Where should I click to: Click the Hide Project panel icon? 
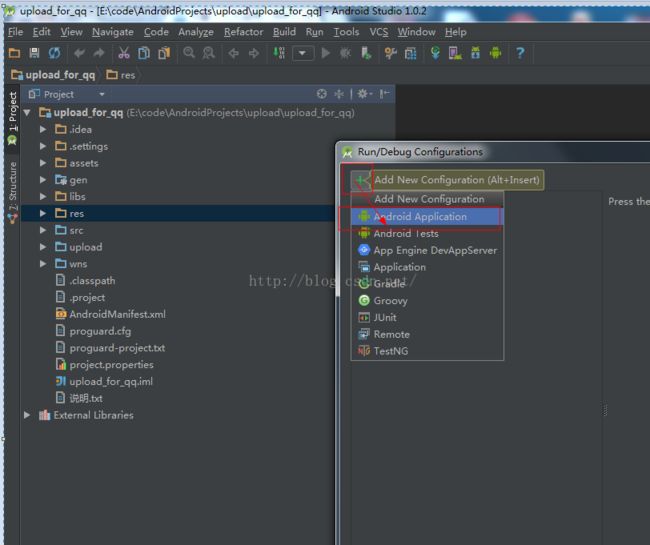(x=384, y=94)
